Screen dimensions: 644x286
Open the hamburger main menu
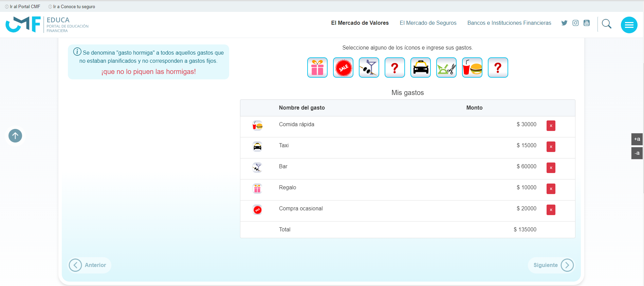[629, 25]
